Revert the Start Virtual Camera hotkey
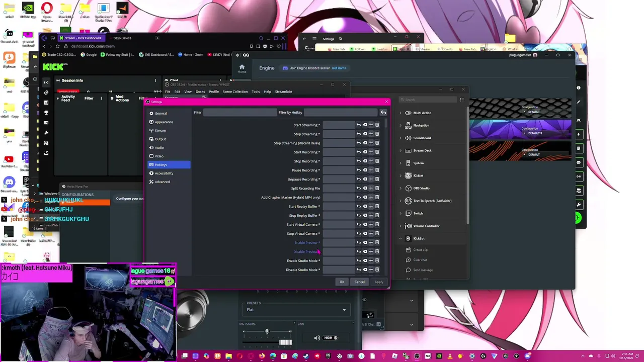Screen dimensions: 644x362 click(359, 224)
